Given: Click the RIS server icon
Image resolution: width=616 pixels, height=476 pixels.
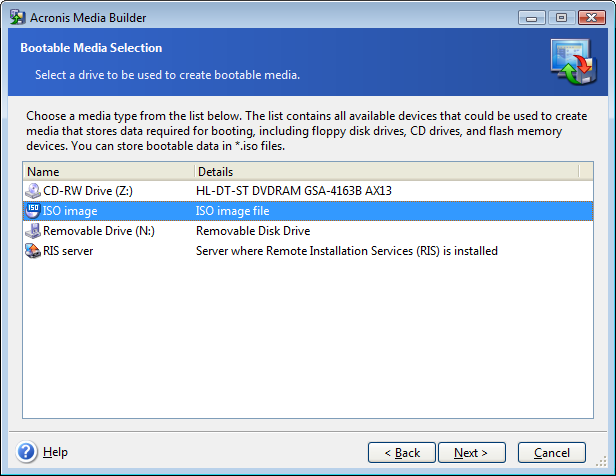Looking at the screenshot, I should click(x=33, y=251).
